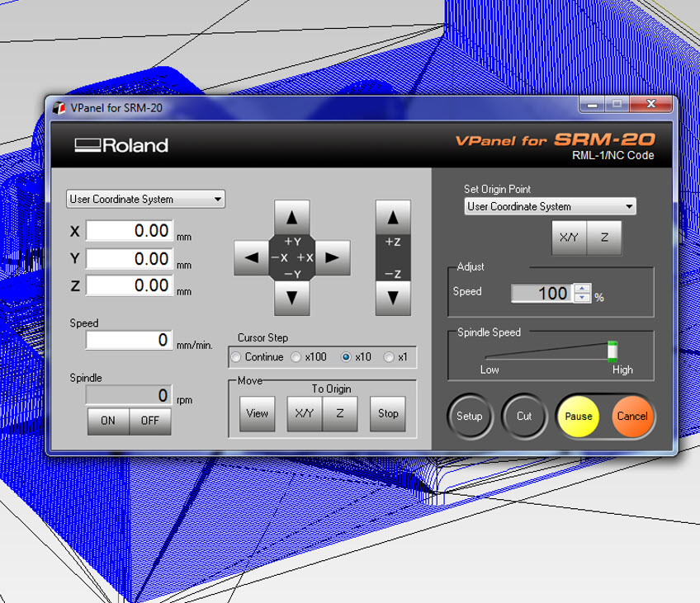Increase the Adjust Speed percentage
Image resolution: width=700 pixels, height=603 pixels.
(x=582, y=289)
